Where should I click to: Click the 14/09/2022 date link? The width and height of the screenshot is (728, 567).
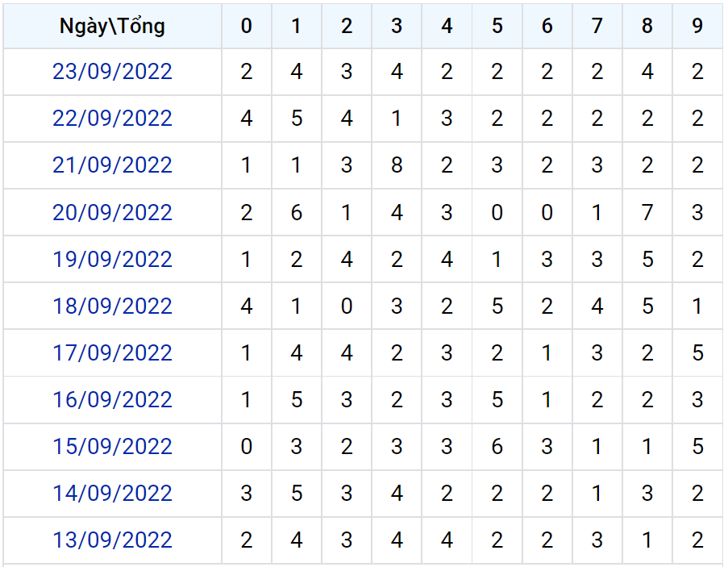112,494
